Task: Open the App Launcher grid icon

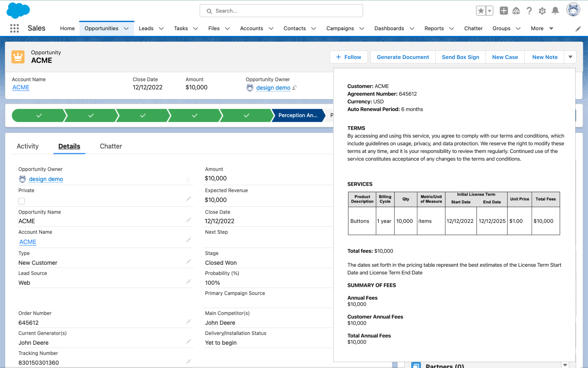Action: pos(14,28)
